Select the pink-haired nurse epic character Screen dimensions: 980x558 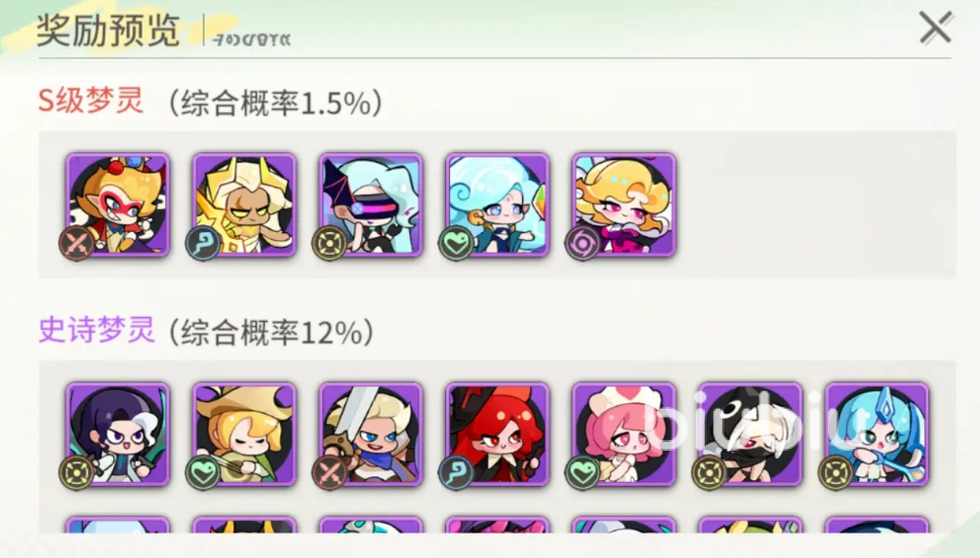click(624, 434)
